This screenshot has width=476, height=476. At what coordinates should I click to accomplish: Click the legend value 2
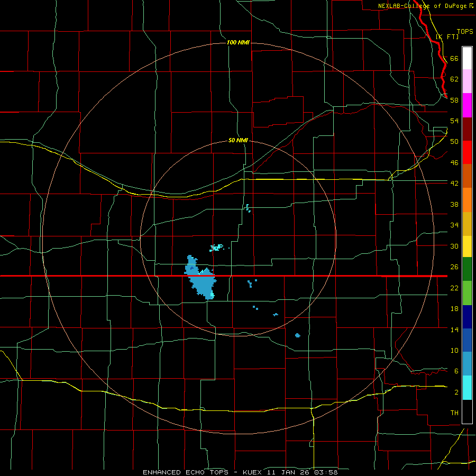(456, 392)
